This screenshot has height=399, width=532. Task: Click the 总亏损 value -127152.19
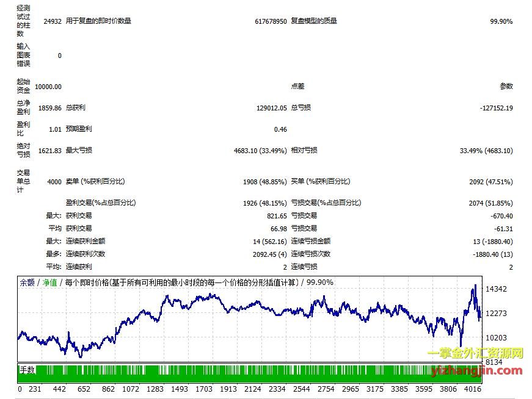(496, 108)
